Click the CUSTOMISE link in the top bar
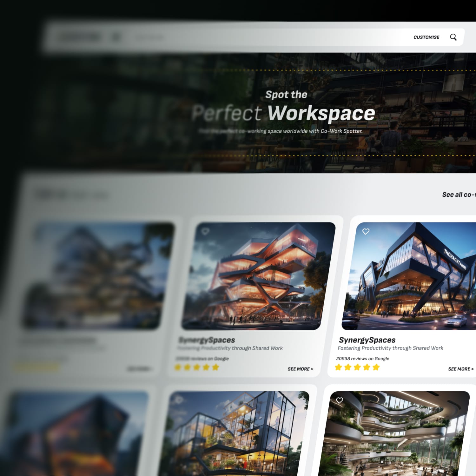This screenshot has width=476, height=476. [426, 37]
